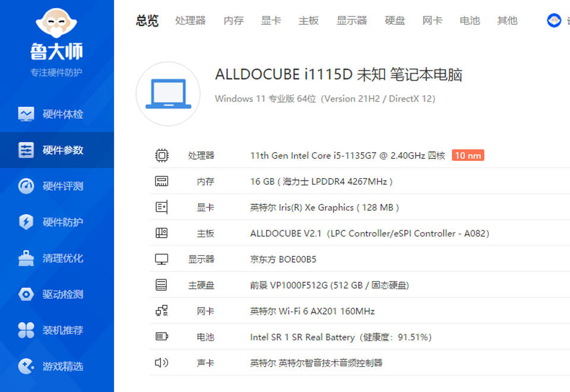This screenshot has height=392, width=570.
Task: Click the monitor icon in 显示器 row
Action: coord(161,260)
